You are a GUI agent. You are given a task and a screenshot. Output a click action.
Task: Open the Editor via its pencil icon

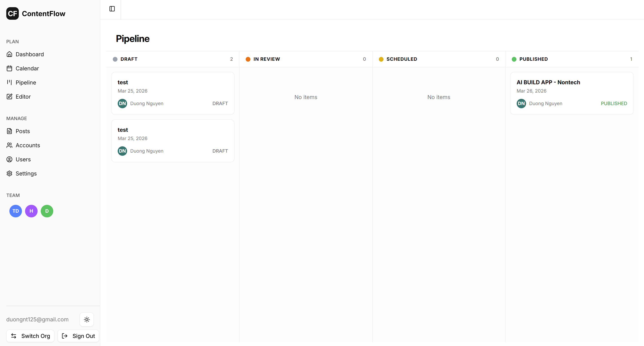coord(9,96)
